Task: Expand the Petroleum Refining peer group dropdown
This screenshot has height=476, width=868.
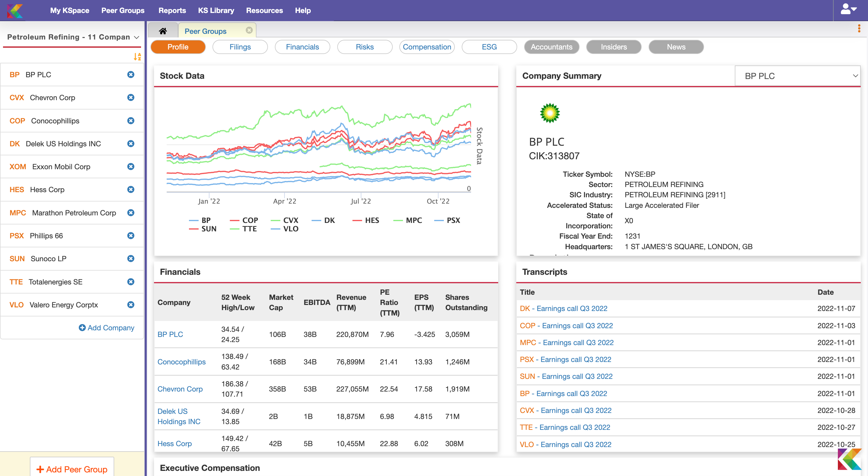Action: 73,37
